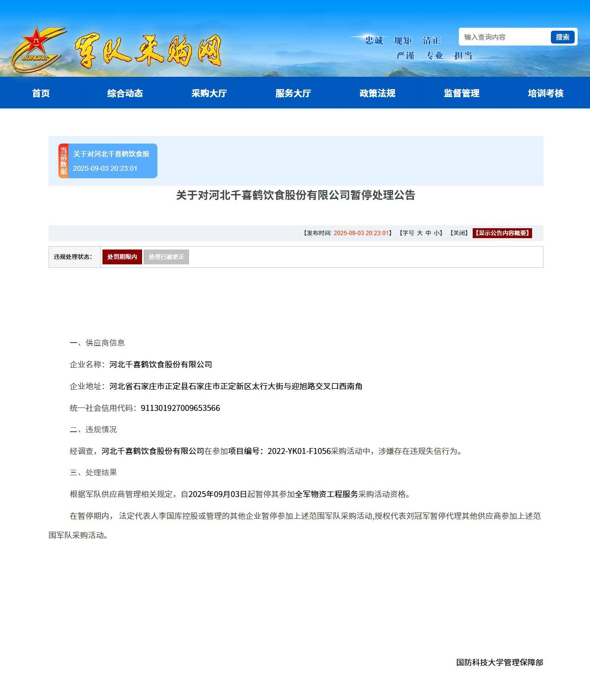Image resolution: width=590 pixels, height=700 pixels.
Task: Open the 监督管理 menu item
Action: 462,93
